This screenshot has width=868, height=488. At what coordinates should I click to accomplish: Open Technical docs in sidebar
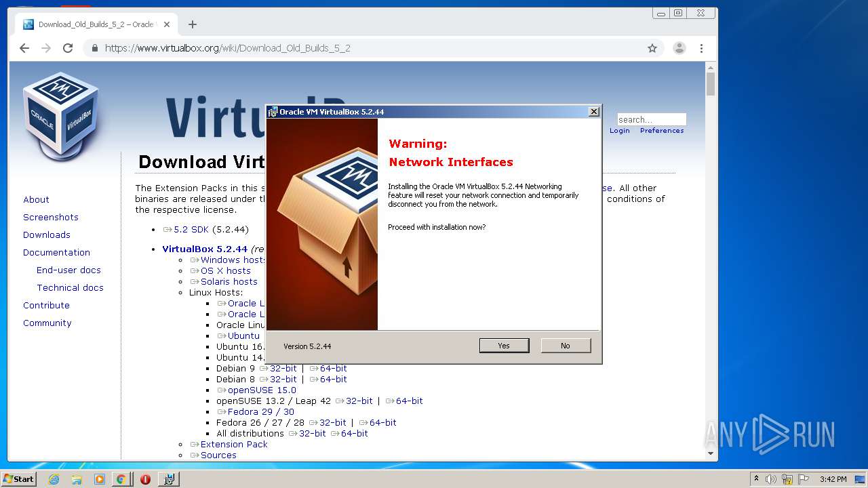click(x=70, y=288)
